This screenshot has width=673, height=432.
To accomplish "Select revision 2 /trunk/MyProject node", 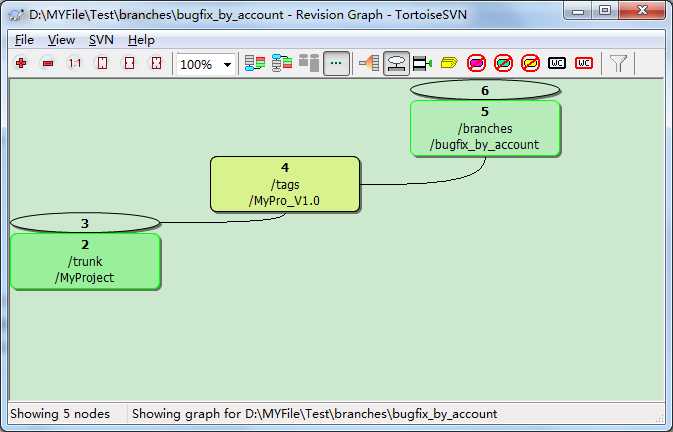I will coord(85,261).
